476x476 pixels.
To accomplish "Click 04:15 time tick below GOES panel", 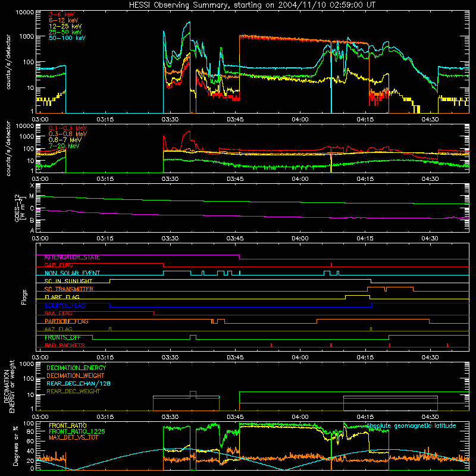I will point(365,239).
